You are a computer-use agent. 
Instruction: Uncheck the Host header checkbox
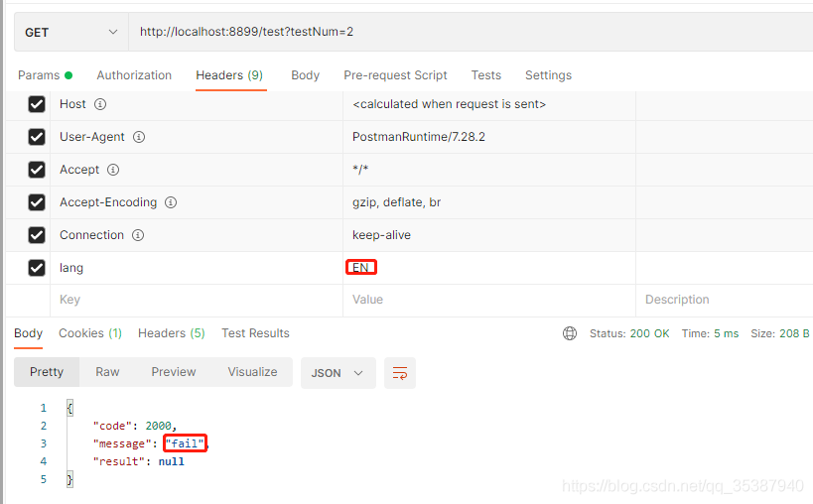(x=37, y=104)
